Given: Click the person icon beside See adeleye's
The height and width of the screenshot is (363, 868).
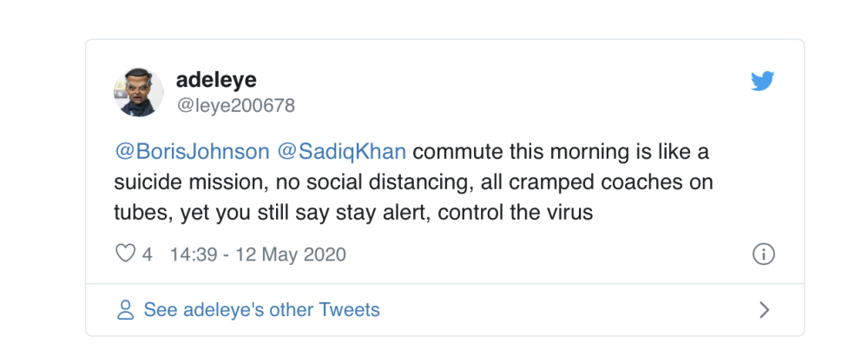Looking at the screenshot, I should [x=126, y=310].
